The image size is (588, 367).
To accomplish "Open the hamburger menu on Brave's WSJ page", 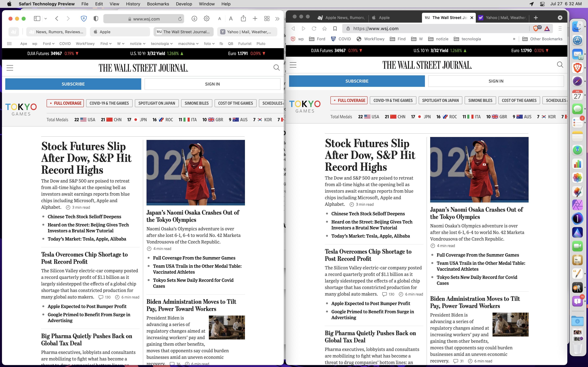I will point(293,65).
